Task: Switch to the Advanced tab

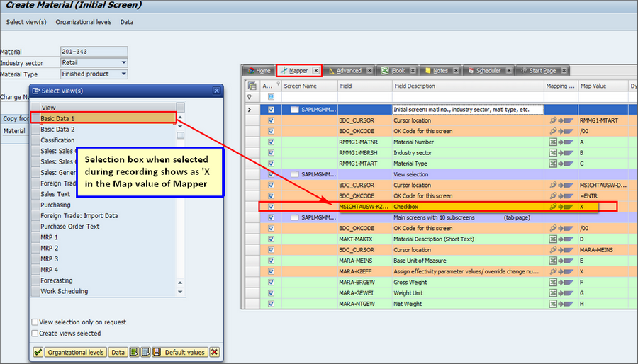Action: pyautogui.click(x=350, y=71)
